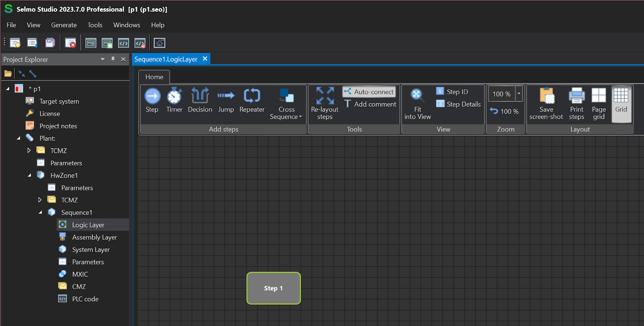Toggle Auto-connect option
This screenshot has height=326, width=644.
click(369, 92)
